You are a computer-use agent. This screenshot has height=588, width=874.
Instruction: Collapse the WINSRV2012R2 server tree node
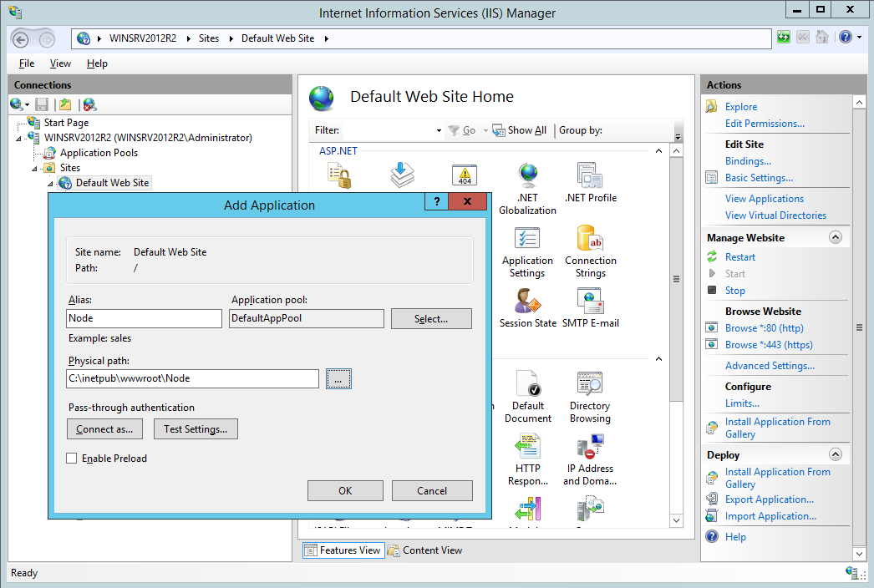[x=18, y=138]
